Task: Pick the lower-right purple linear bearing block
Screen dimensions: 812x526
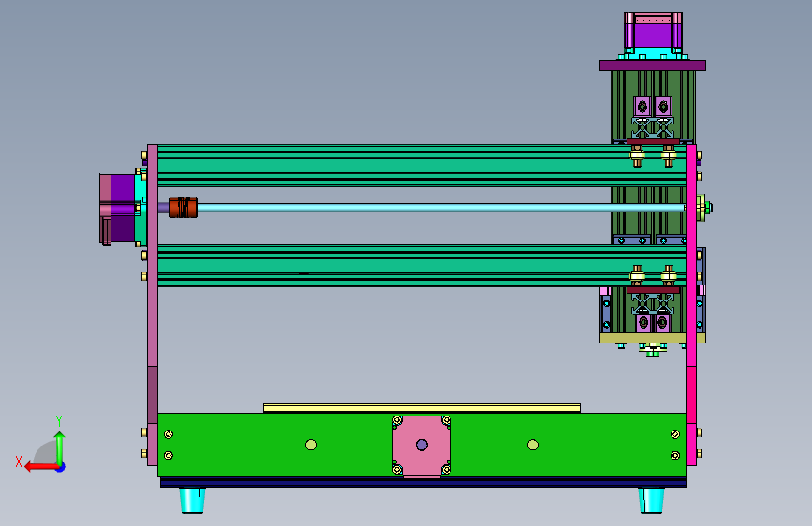Action: coord(662,324)
